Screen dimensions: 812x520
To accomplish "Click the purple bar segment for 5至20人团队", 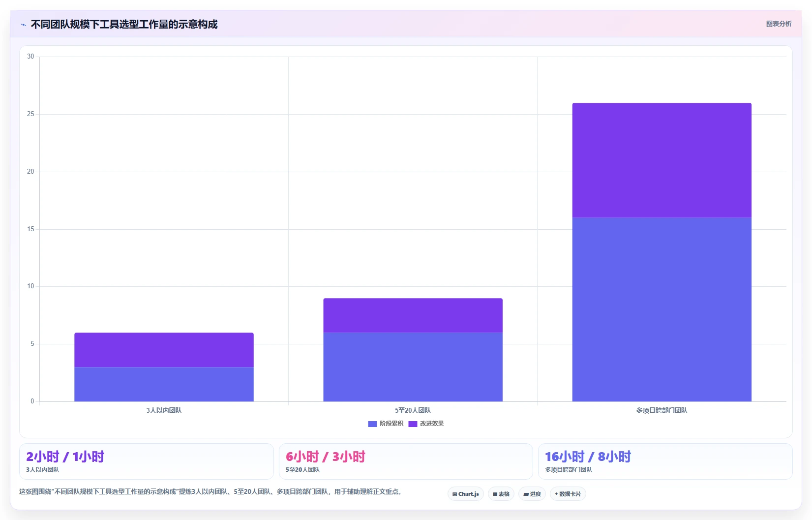I will [x=413, y=315].
